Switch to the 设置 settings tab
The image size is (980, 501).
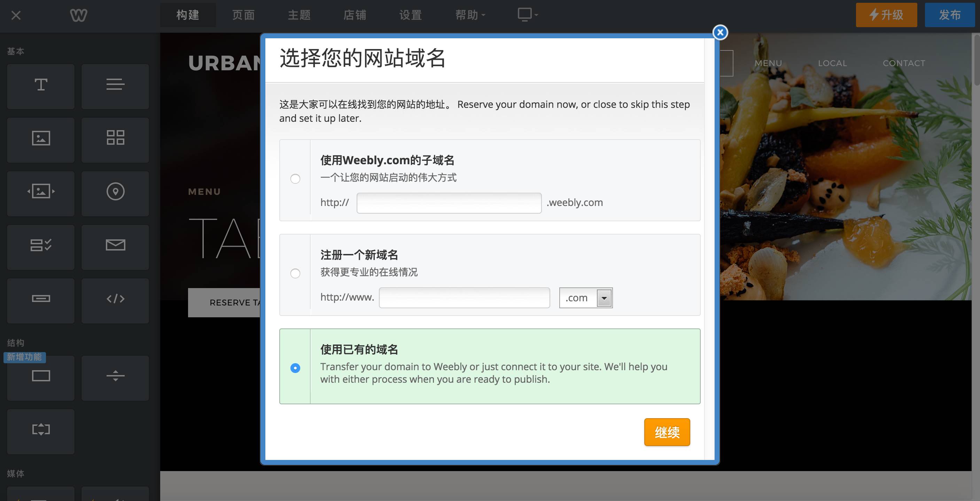(x=411, y=15)
